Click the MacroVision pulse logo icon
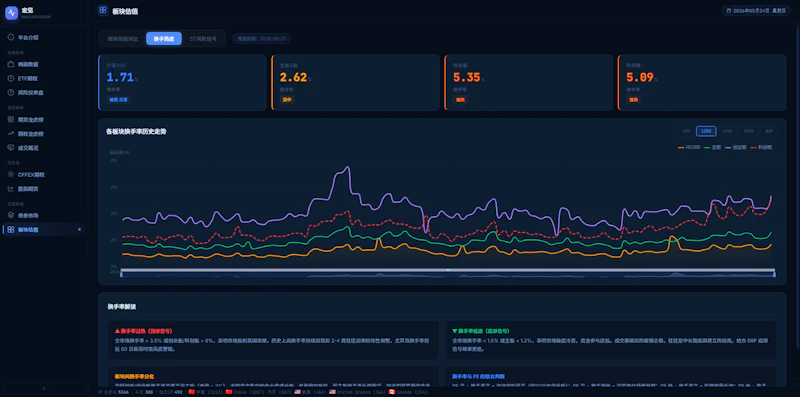 [x=11, y=13]
